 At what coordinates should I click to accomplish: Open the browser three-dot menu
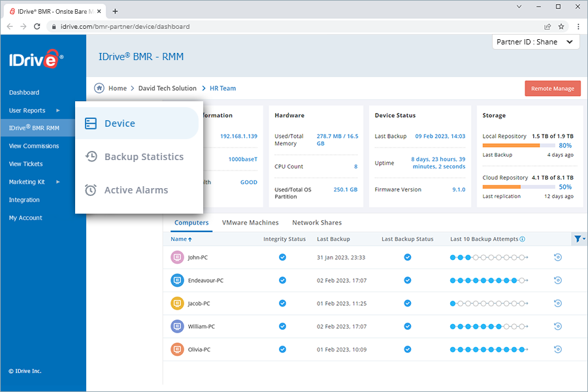click(x=578, y=26)
